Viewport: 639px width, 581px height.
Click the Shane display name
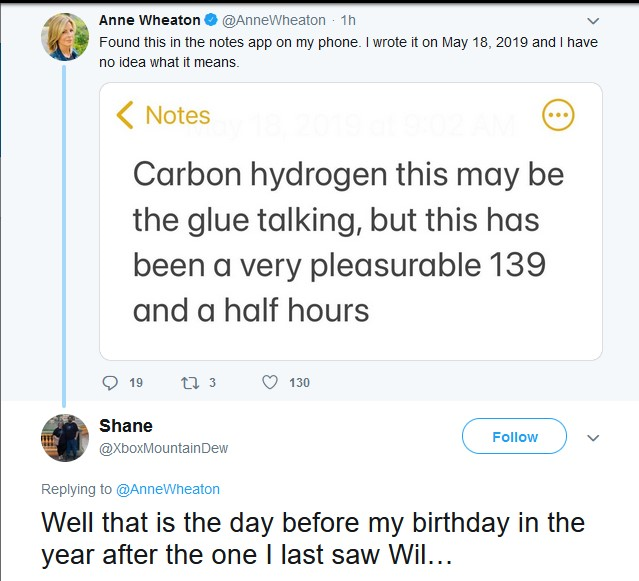[x=126, y=426]
